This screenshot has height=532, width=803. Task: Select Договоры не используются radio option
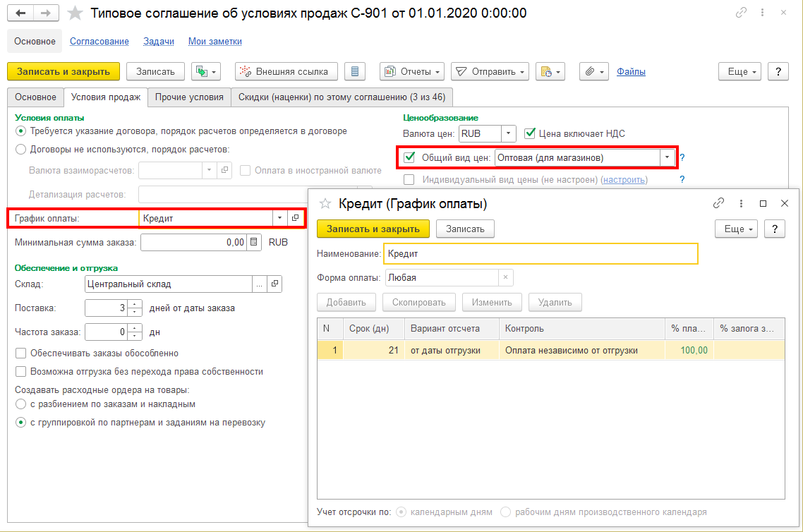(x=20, y=149)
